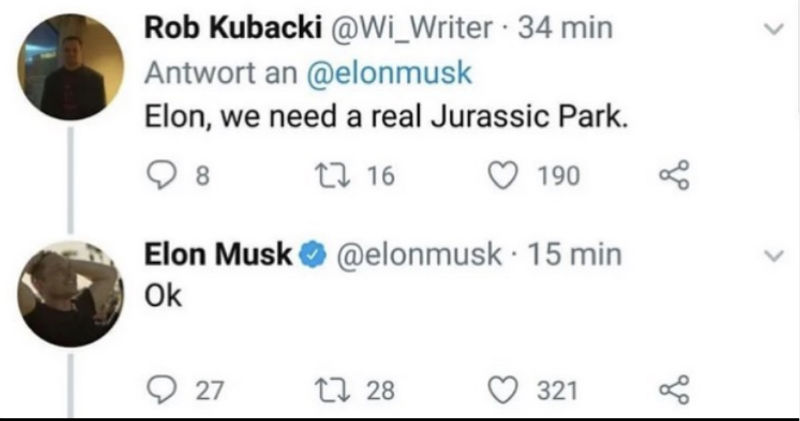
Task: Open the Elon Musk display name link
Action: coord(218,255)
